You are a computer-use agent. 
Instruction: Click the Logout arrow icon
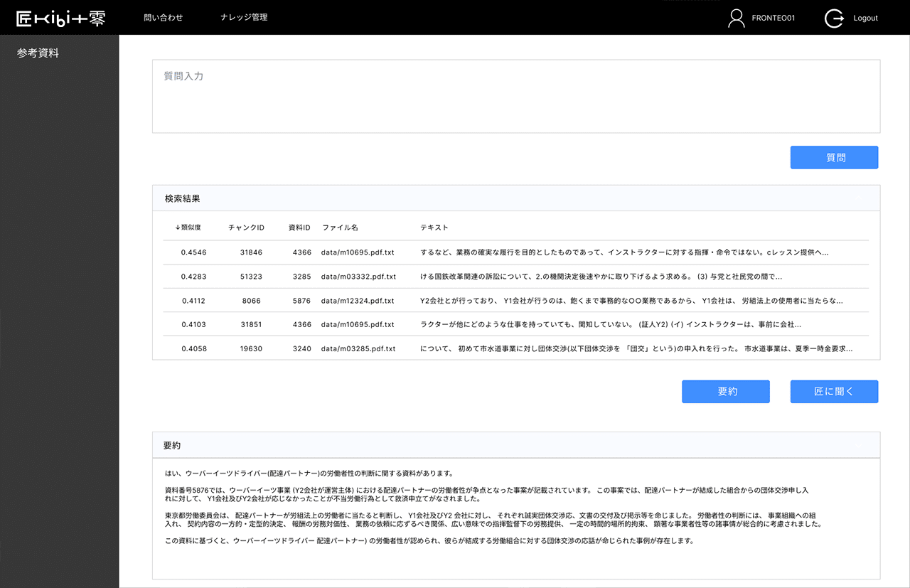[833, 18]
